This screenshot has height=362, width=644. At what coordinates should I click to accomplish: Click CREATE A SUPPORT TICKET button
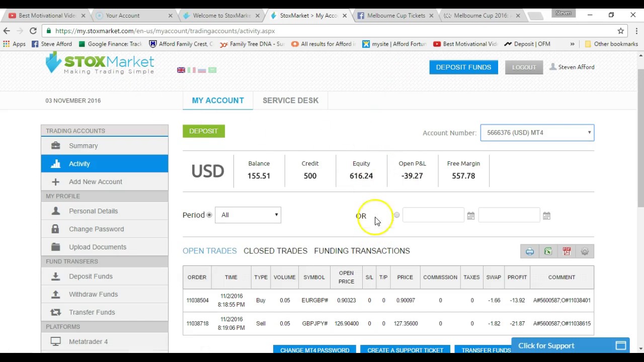point(405,350)
